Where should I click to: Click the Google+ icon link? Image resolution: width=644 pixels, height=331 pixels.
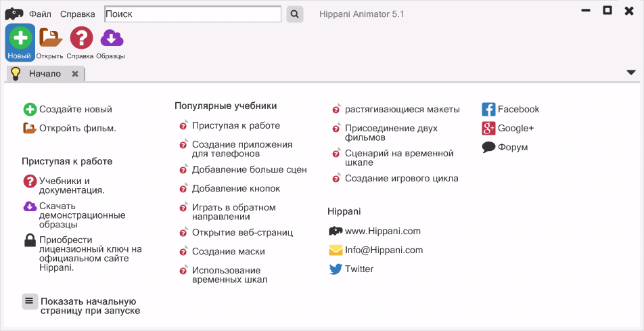point(488,129)
